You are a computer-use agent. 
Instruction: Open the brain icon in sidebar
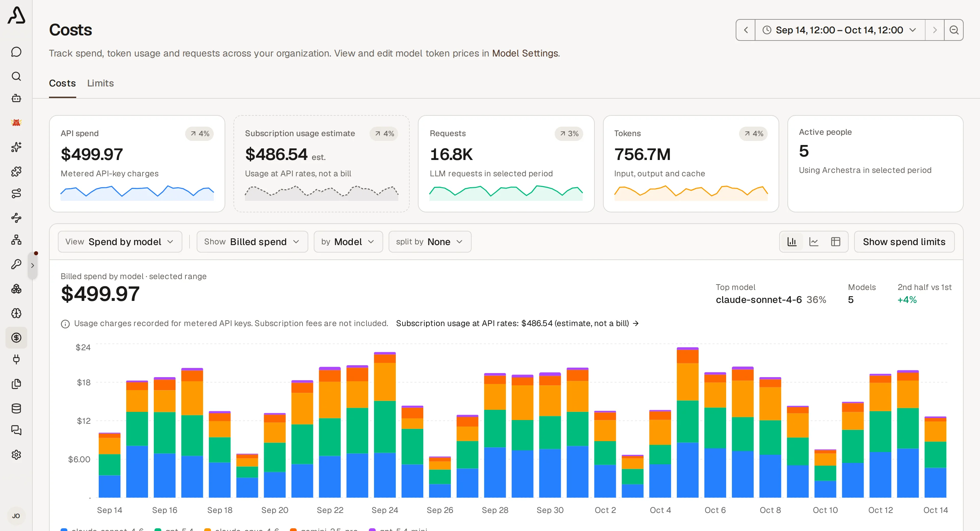tap(16, 313)
